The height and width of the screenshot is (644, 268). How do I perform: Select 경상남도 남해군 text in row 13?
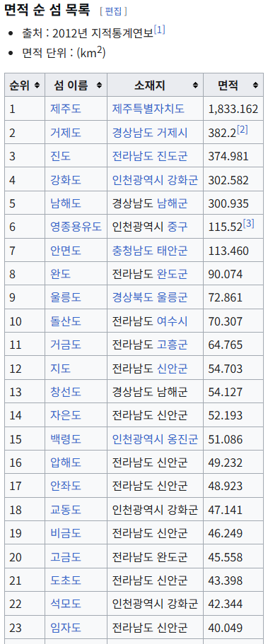(150, 392)
